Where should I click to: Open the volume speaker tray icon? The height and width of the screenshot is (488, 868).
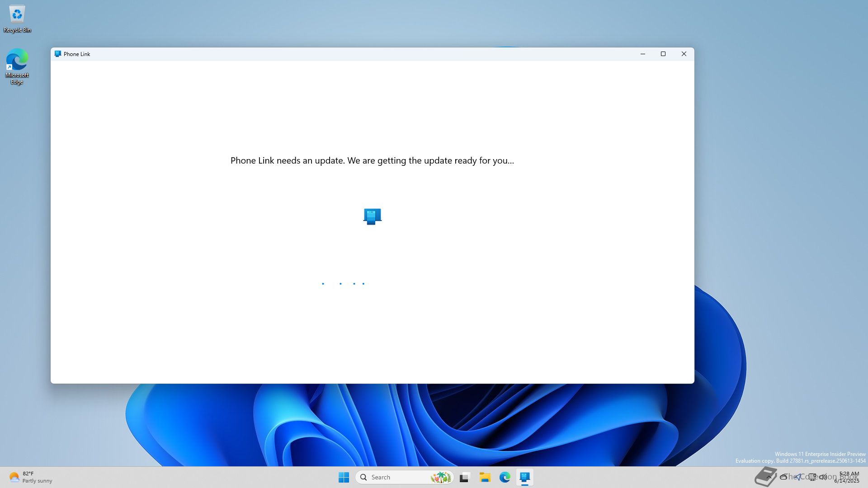(823, 477)
